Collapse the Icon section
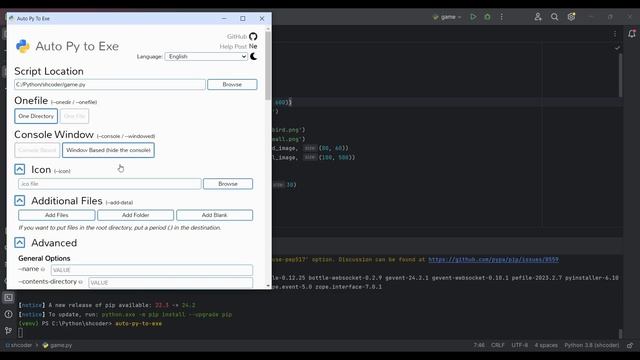640x360 pixels. 20,169
